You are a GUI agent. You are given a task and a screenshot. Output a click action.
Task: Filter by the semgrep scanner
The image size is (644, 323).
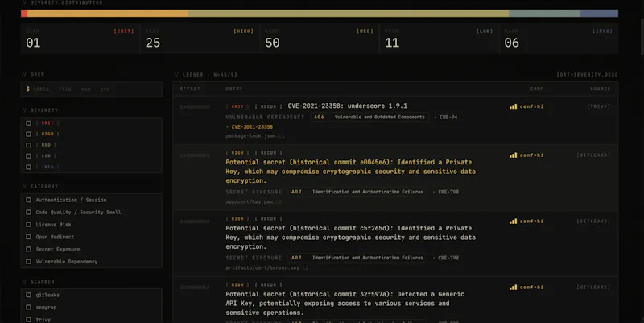point(28,308)
